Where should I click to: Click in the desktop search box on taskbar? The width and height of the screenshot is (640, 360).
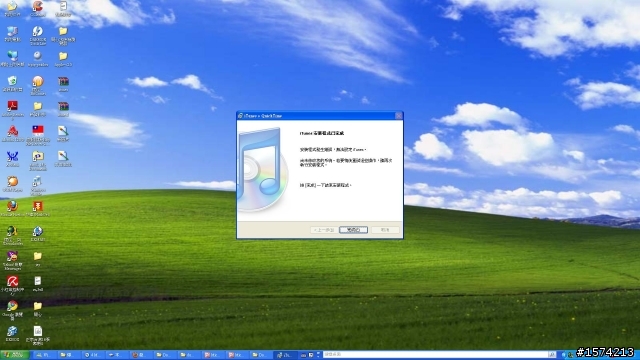pos(435,355)
